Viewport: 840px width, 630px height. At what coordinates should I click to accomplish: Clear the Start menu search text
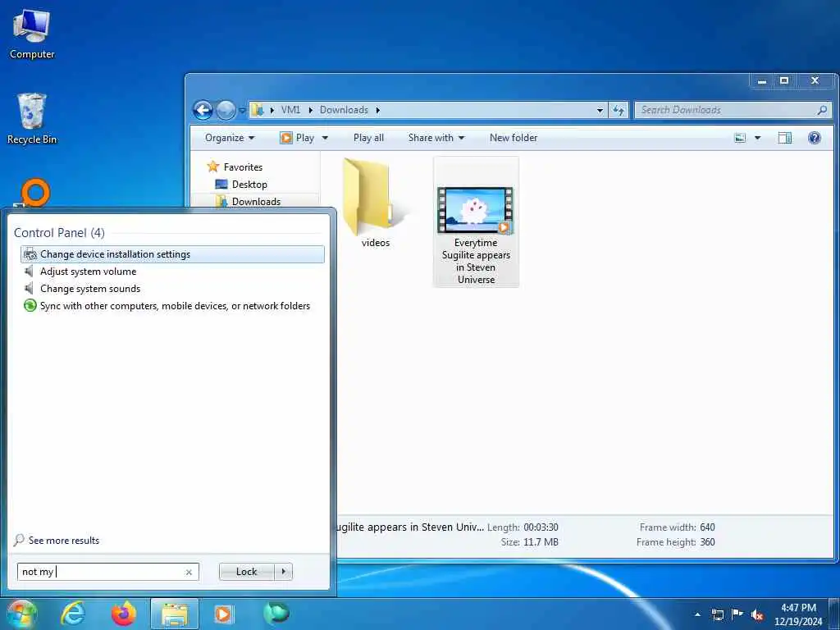[189, 572]
